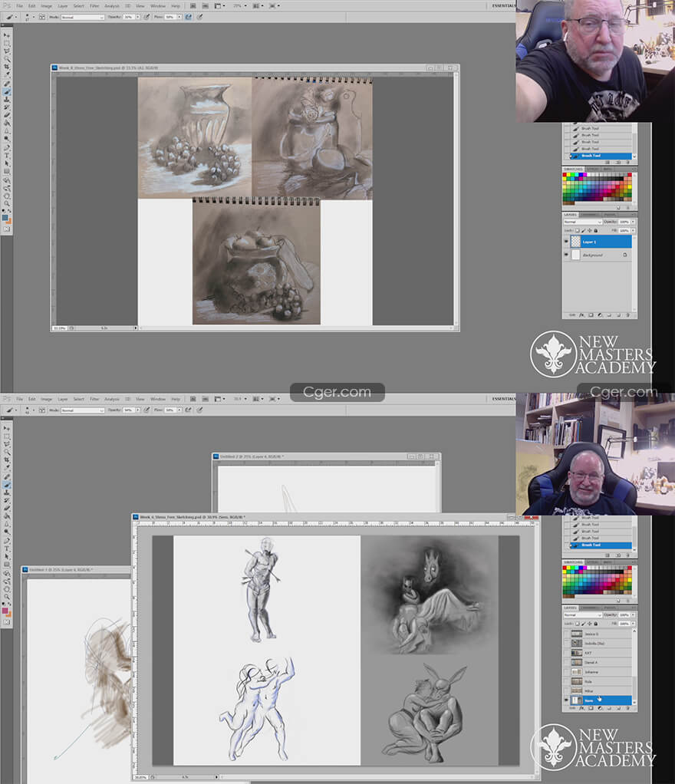Click the Layer 1 thumbnail in the Layers panel

(x=576, y=242)
